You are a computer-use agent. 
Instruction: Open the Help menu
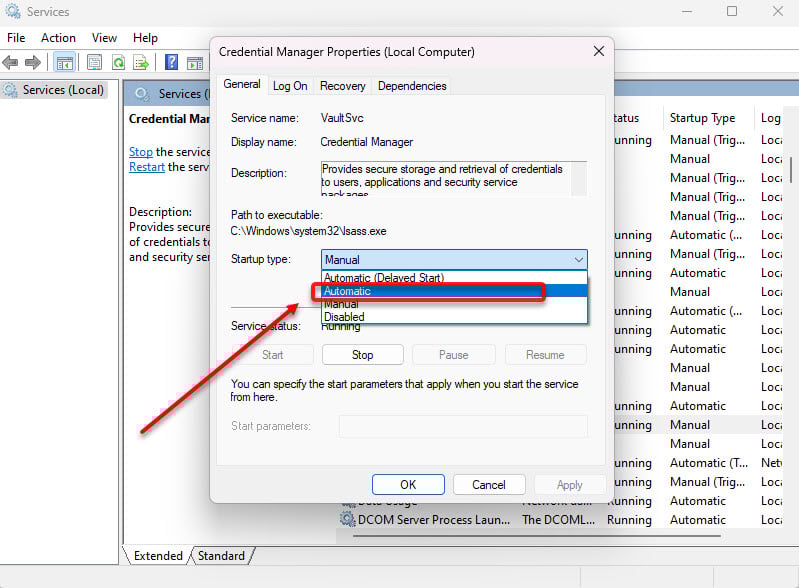[x=145, y=38]
